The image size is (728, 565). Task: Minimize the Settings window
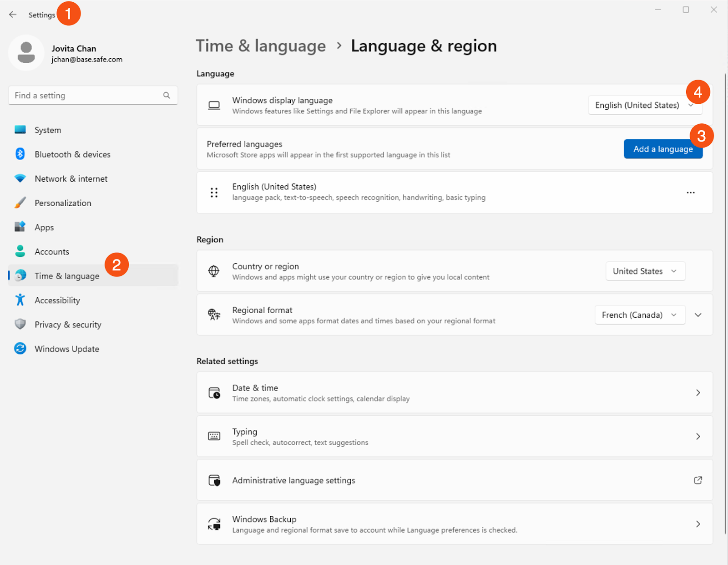(658, 10)
